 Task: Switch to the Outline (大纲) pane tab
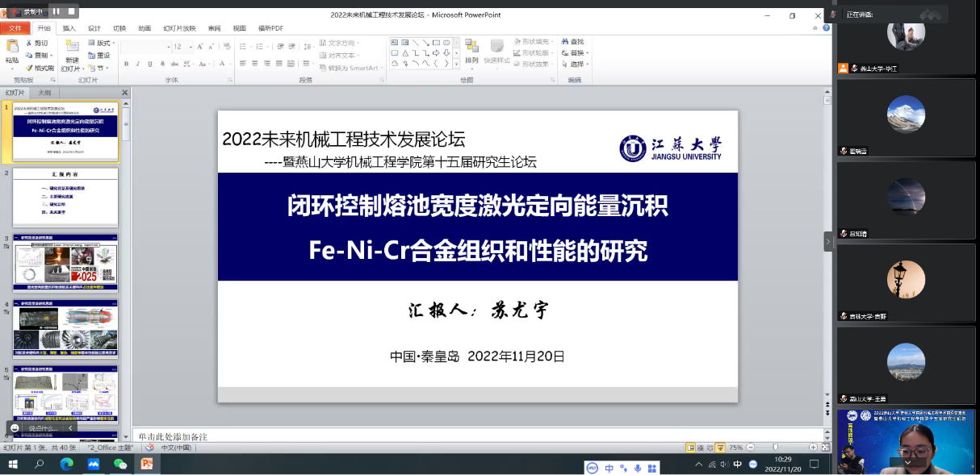[x=44, y=93]
